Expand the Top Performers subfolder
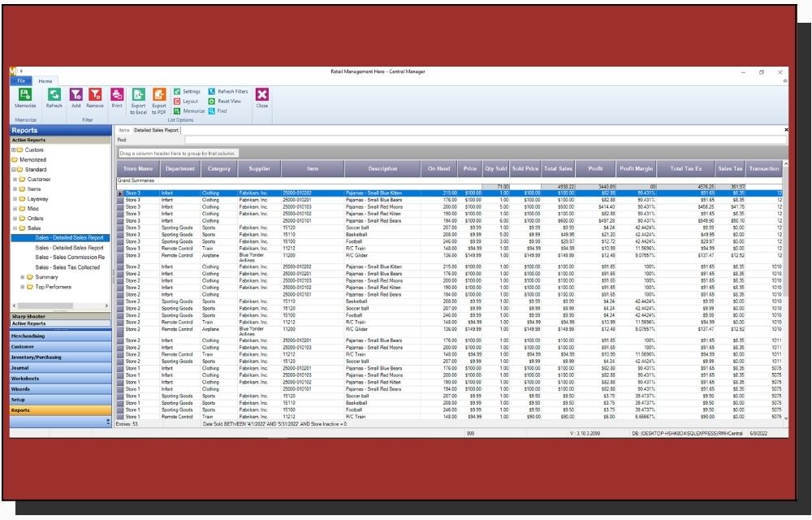The width and height of the screenshot is (812, 520). click(x=22, y=287)
